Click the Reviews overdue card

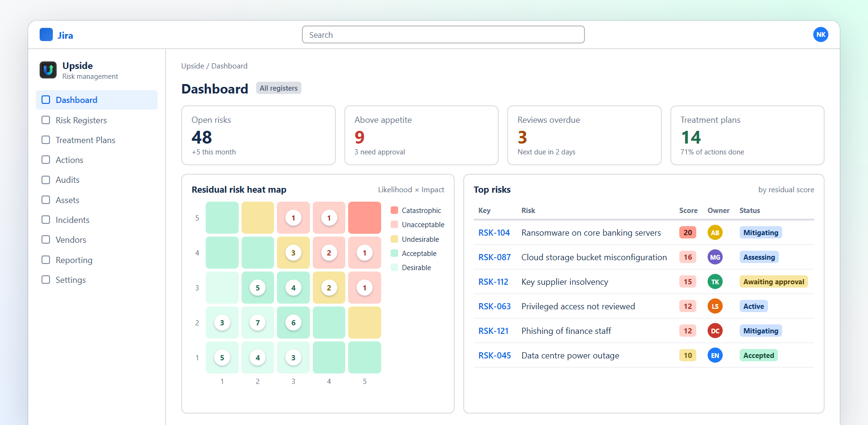coord(584,135)
